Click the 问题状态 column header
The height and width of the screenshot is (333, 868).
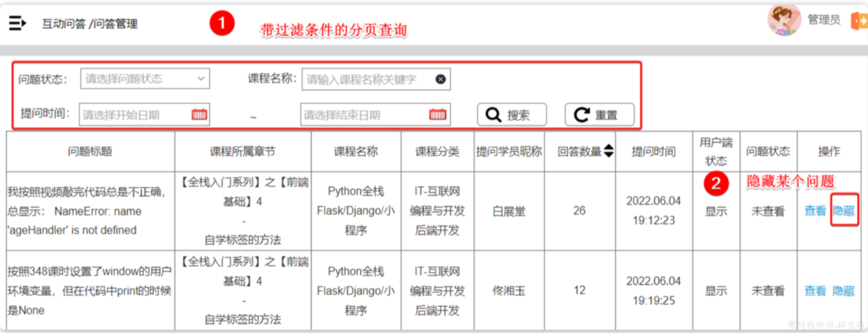click(x=768, y=151)
